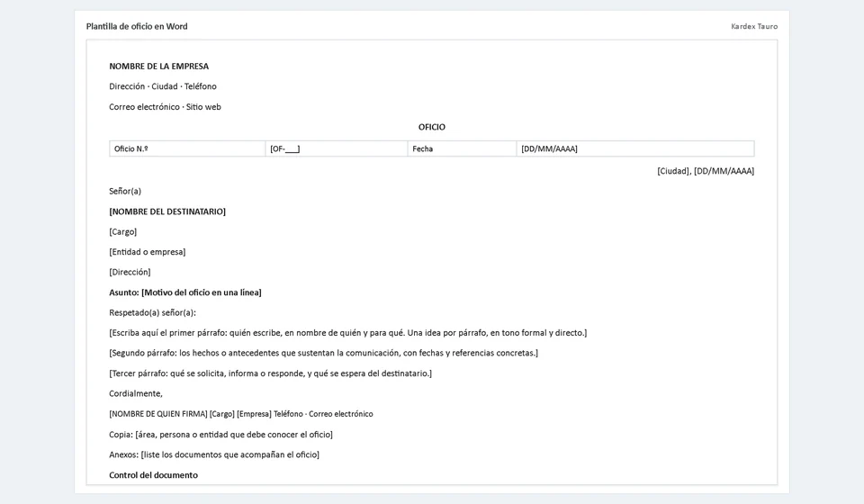Click the 'Respetado(a) señor(a):' greeting

153,313
